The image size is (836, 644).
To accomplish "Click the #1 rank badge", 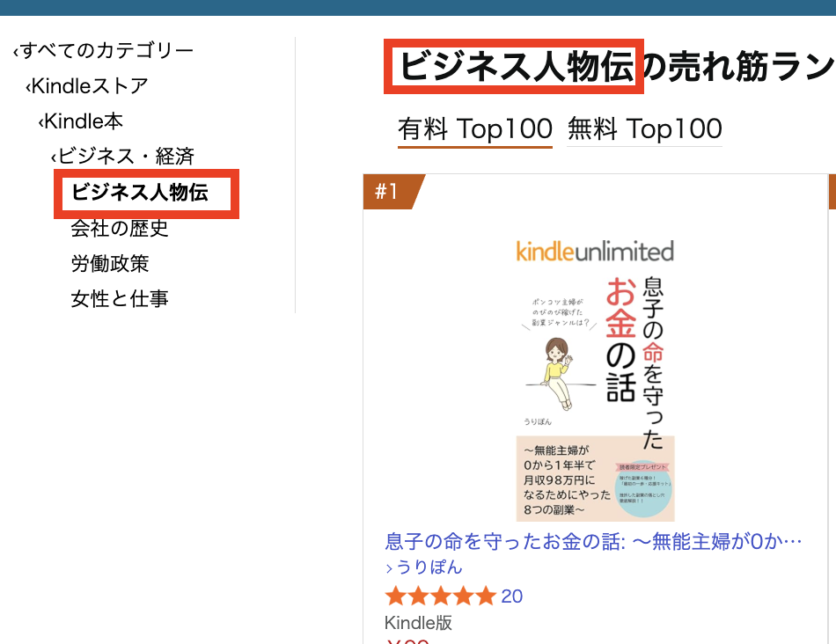I will click(387, 192).
